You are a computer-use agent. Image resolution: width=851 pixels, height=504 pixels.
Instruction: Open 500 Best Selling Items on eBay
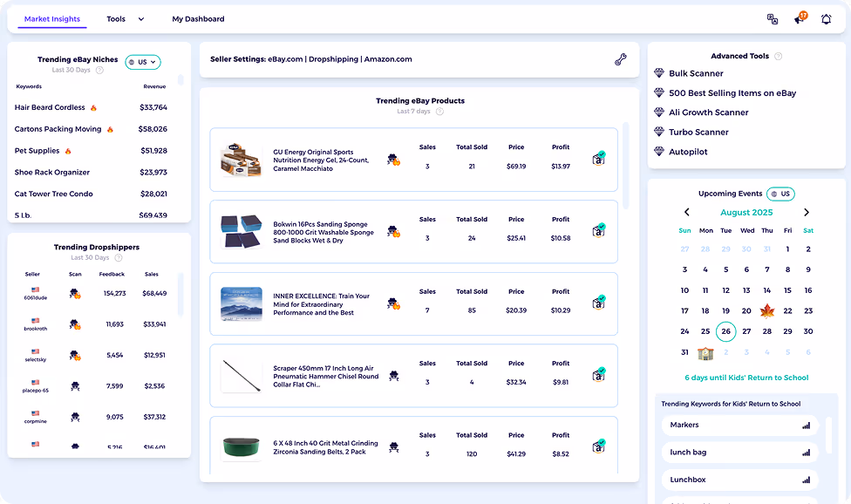click(732, 92)
